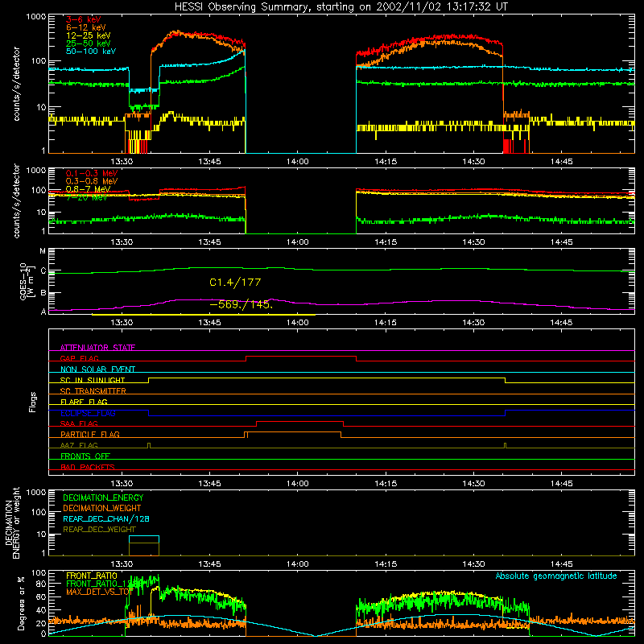Select the ATTENUATOR_STATE flag label
The image size is (644, 644).
tap(97, 348)
